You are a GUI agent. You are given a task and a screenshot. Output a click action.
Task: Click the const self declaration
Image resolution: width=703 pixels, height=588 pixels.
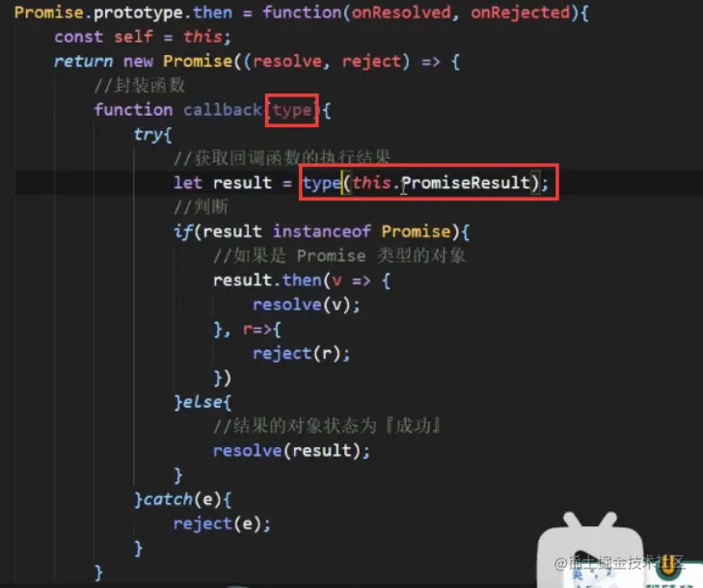[143, 37]
